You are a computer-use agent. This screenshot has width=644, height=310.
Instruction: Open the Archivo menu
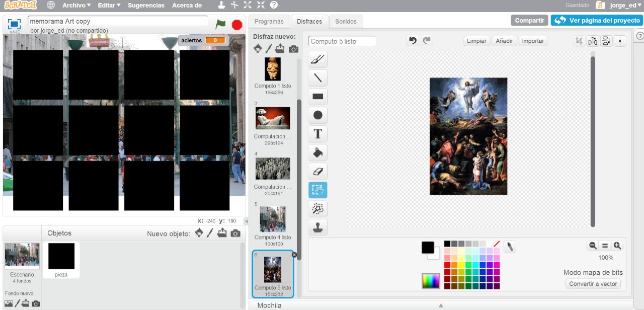click(76, 6)
